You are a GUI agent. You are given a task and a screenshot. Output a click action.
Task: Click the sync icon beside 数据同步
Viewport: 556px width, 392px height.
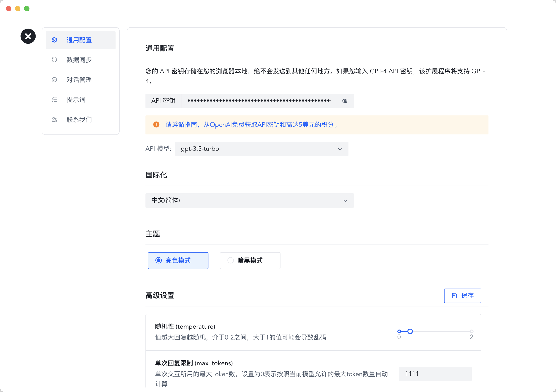click(x=54, y=60)
